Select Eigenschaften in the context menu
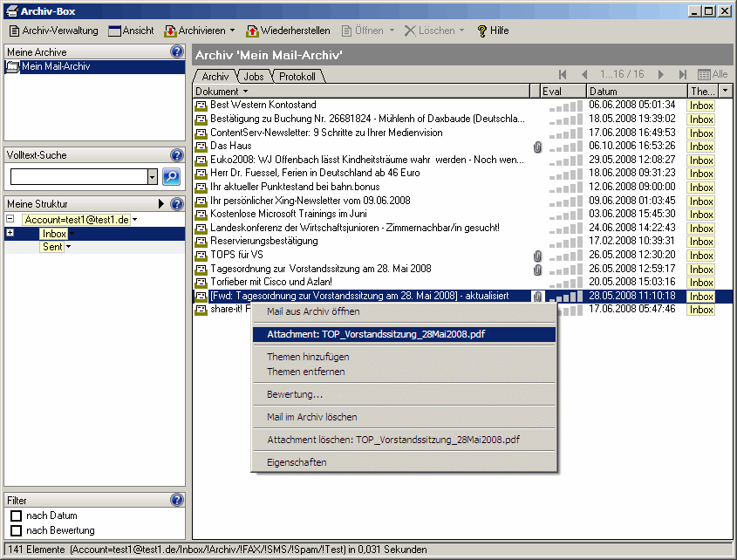The width and height of the screenshot is (737, 560). click(297, 462)
